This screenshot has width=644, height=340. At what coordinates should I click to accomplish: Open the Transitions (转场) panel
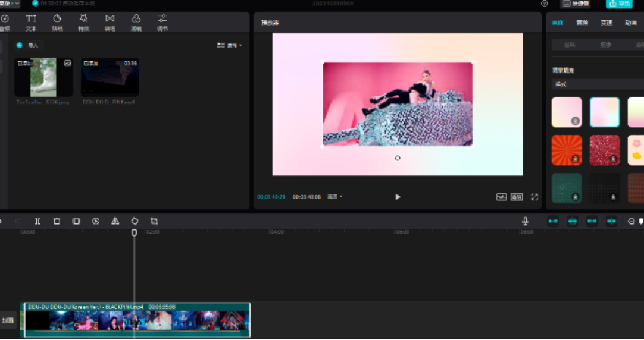tap(110, 23)
